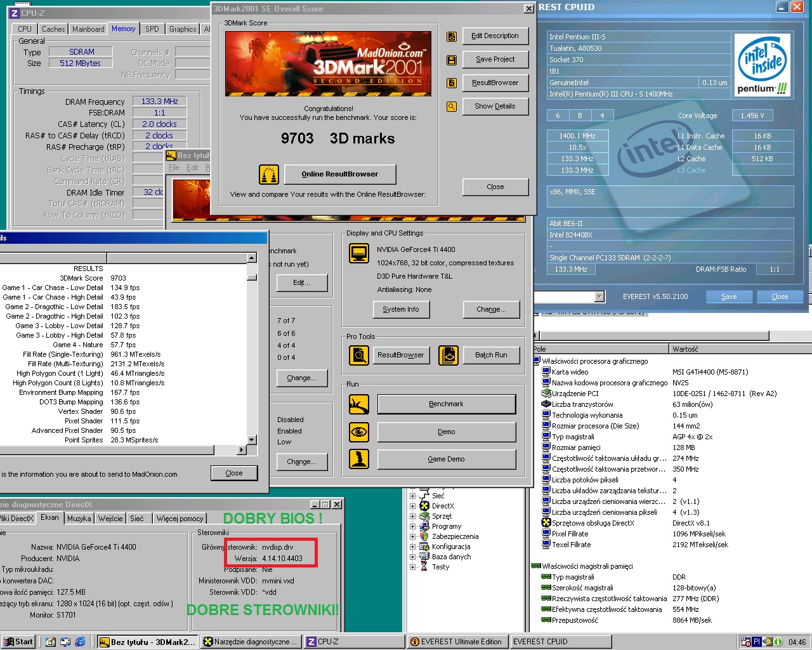Click the Karta wideo row in EVEREST

[672, 372]
